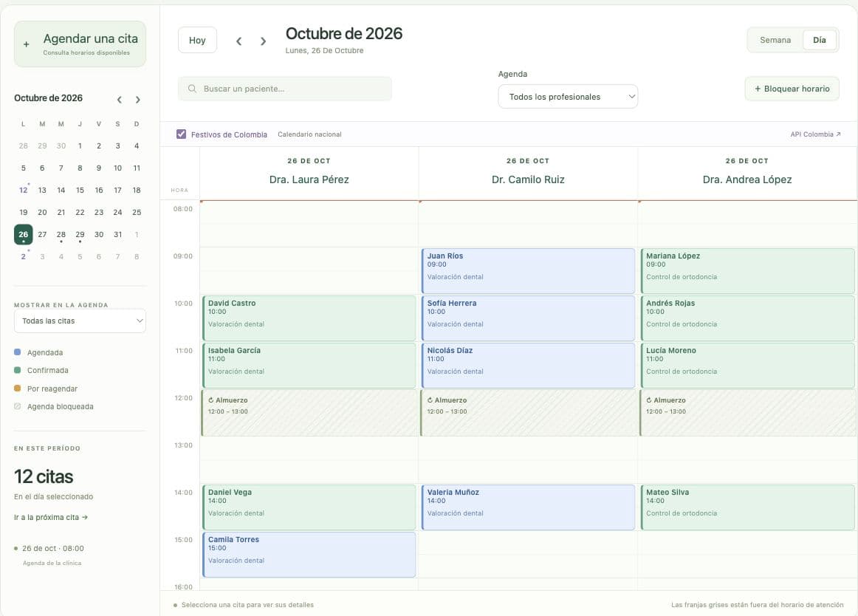
Task: Click the plus icon in Agendar una cita
Action: (27, 44)
